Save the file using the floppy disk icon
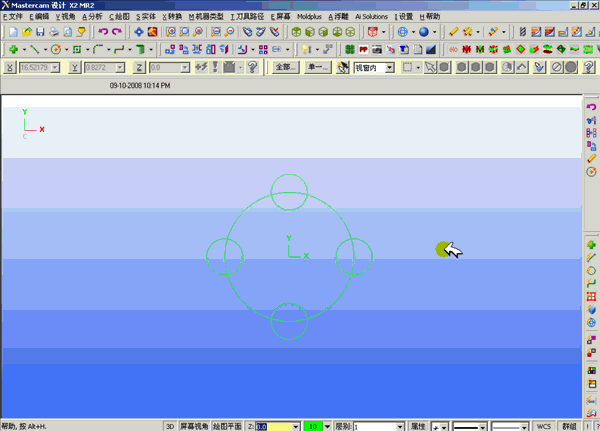The height and width of the screenshot is (431, 600). (x=40, y=32)
